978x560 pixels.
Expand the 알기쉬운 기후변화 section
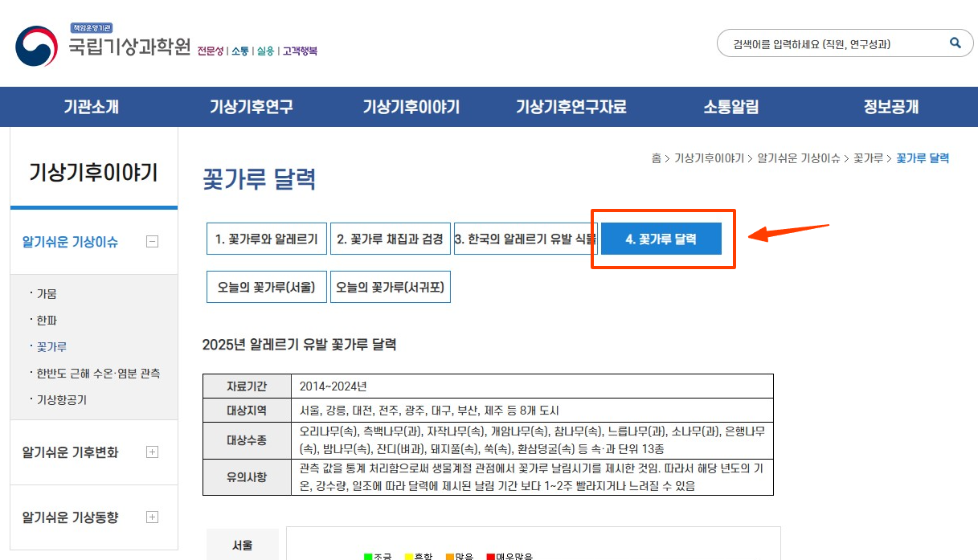pyautogui.click(x=152, y=452)
